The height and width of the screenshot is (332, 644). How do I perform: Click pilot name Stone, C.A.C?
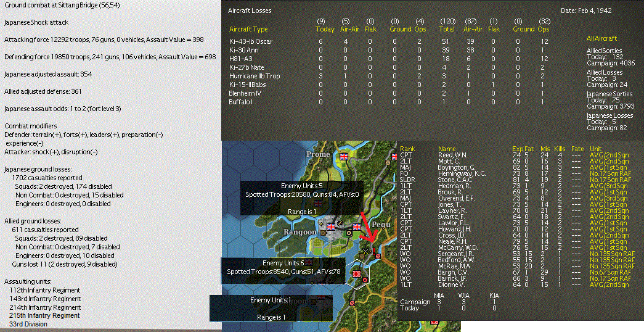pyautogui.click(x=455, y=180)
